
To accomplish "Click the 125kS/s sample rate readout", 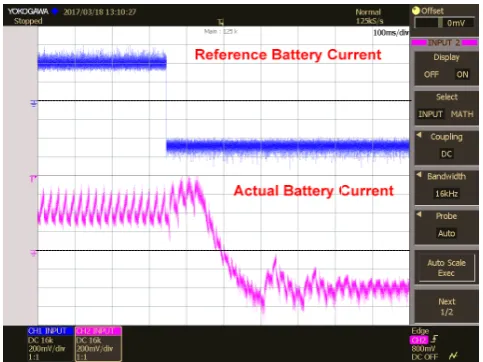I will tap(369, 21).
